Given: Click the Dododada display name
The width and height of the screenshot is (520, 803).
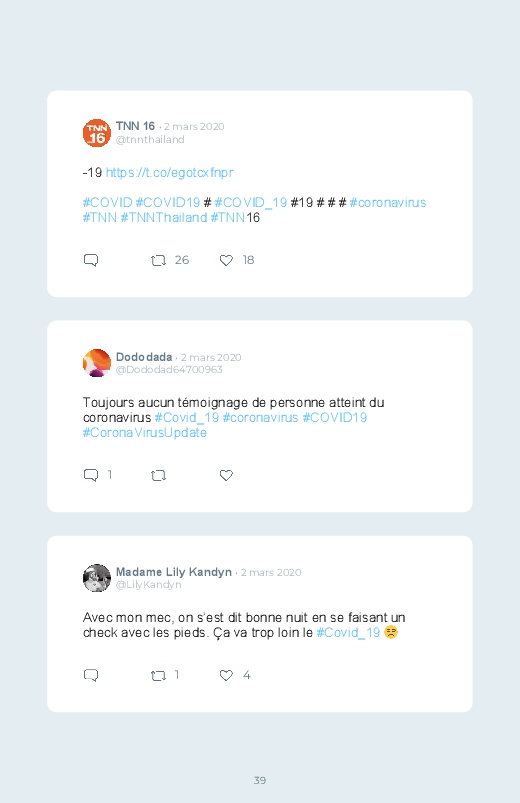Looking at the screenshot, I should point(144,357).
